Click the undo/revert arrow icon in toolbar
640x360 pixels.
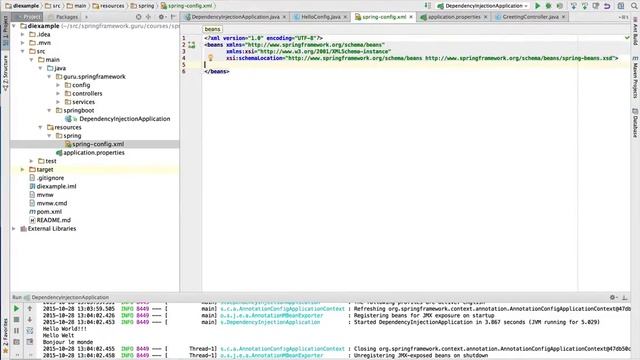tap(607, 6)
